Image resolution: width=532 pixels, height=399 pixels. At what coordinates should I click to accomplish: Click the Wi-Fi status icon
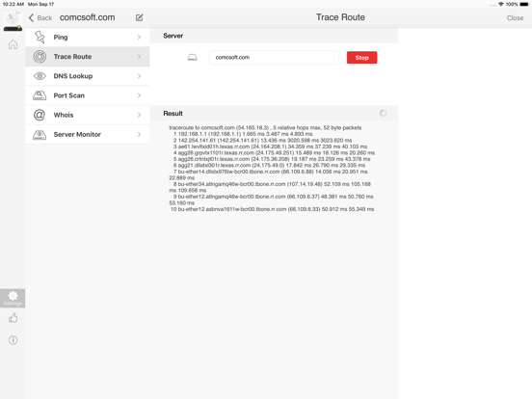coord(501,4)
